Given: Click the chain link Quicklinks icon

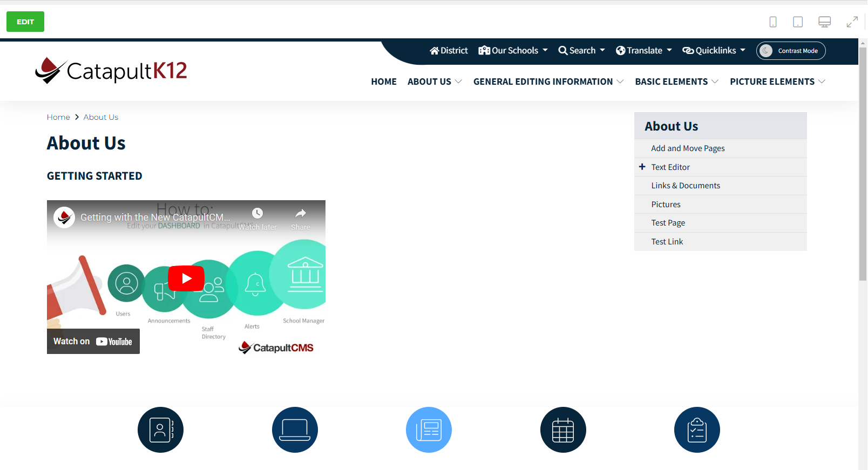Looking at the screenshot, I should 688,50.
